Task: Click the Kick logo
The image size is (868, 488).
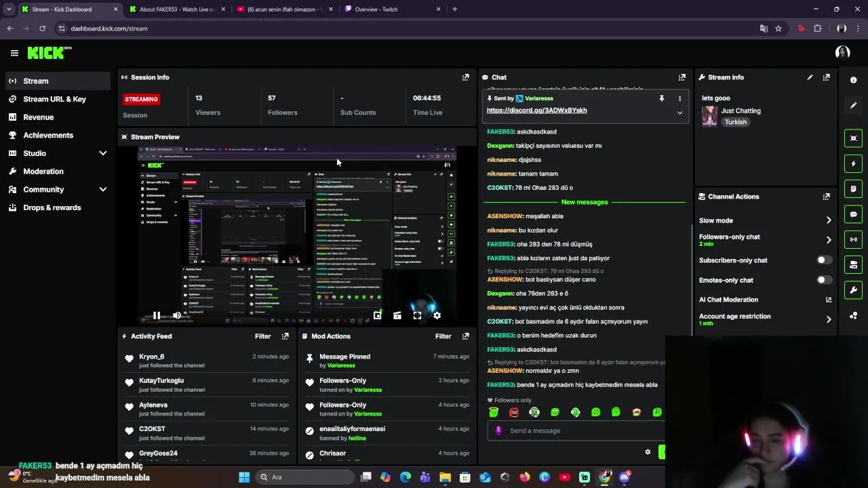Action: pos(49,53)
